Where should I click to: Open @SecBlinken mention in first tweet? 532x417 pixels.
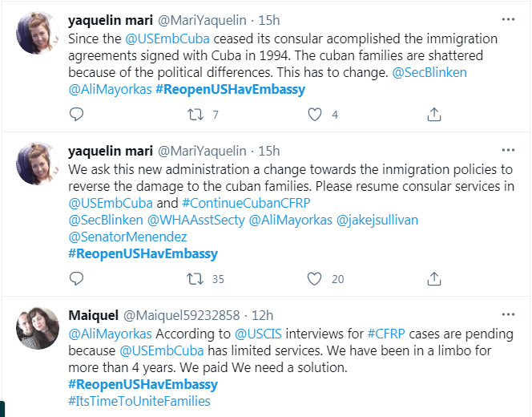tap(429, 72)
